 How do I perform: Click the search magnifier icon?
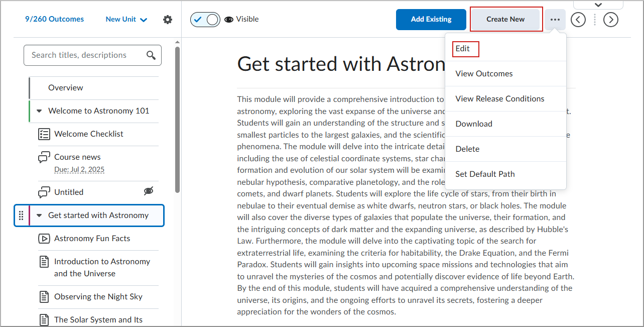click(151, 55)
